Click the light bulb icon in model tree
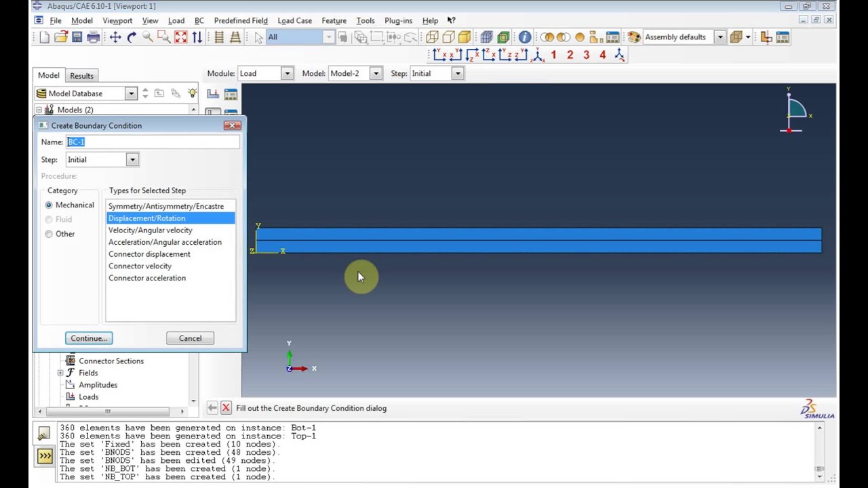The image size is (868, 488). pyautogui.click(x=193, y=94)
